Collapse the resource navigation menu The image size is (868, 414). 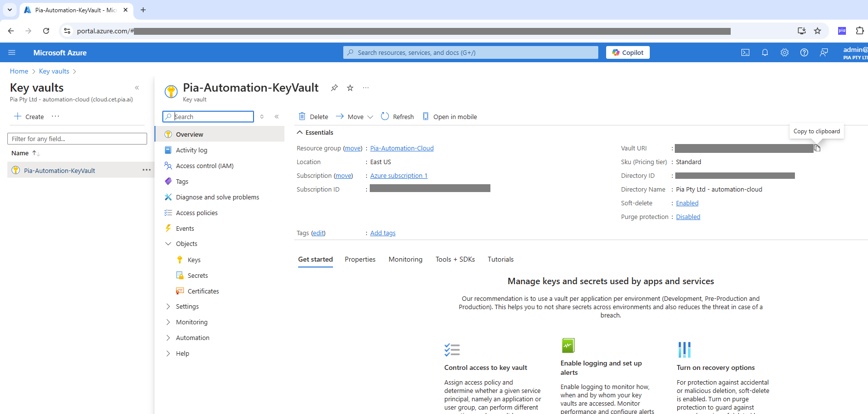click(x=277, y=117)
